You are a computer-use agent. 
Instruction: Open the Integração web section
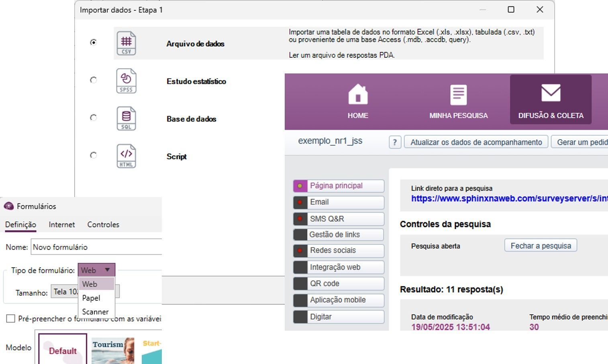(339, 267)
